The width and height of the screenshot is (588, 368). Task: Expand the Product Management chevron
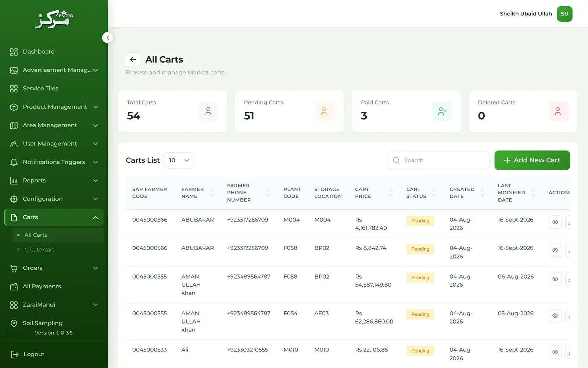pos(96,107)
